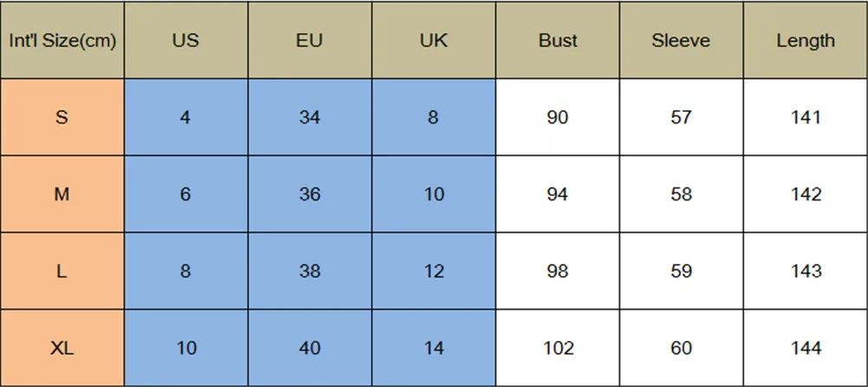Click the XL size row label

click(62, 348)
